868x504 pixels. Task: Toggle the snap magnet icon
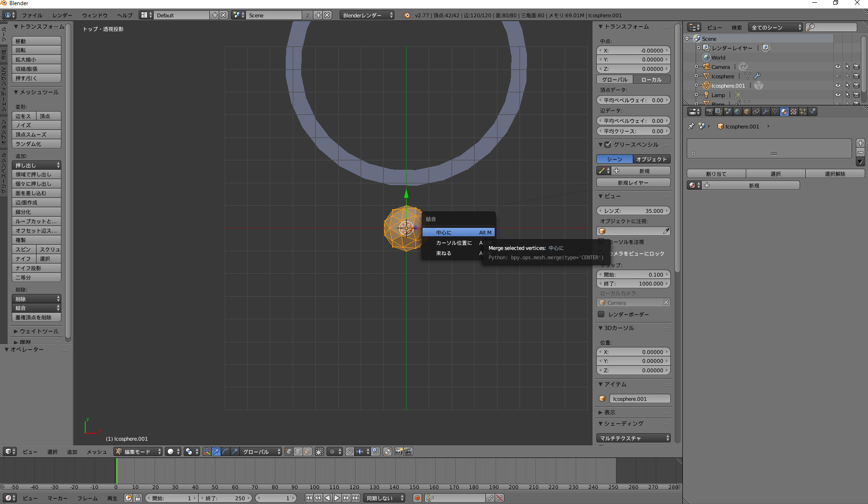tap(350, 451)
